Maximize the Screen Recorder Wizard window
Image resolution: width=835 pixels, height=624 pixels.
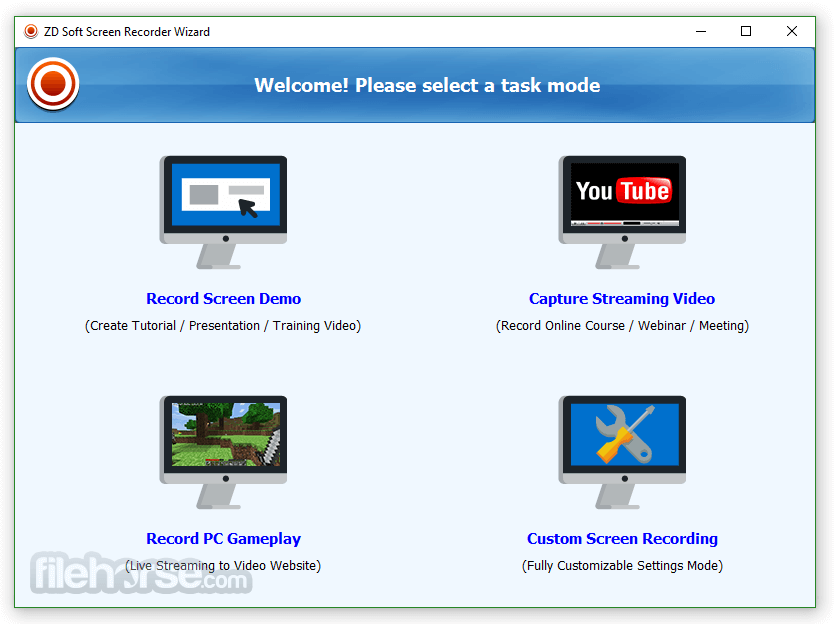tap(746, 31)
